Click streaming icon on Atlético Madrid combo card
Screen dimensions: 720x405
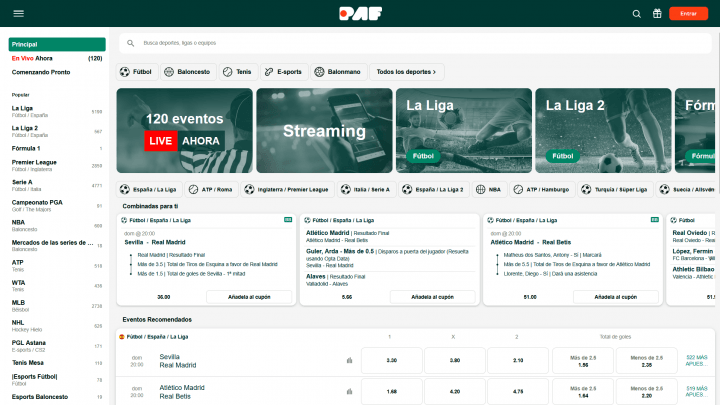(x=655, y=220)
